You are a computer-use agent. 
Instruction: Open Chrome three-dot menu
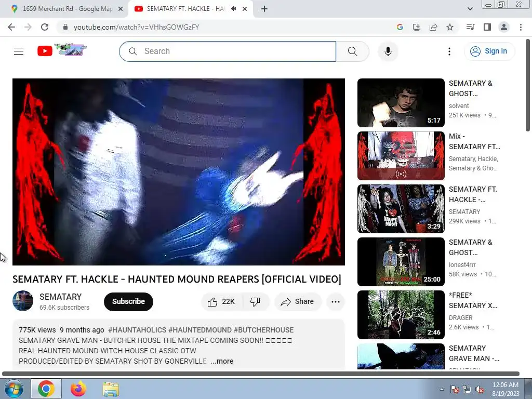point(521,27)
